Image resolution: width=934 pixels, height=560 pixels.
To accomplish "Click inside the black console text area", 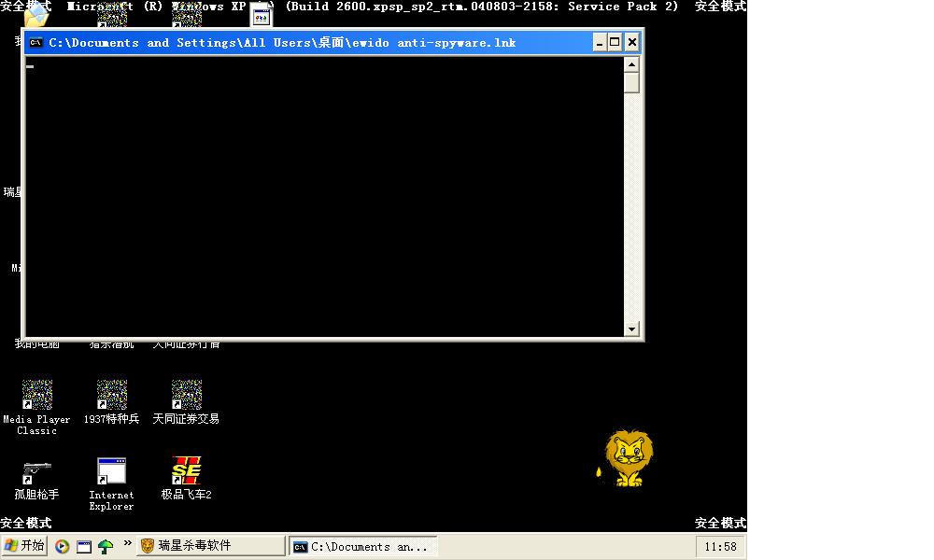I will pos(325,196).
